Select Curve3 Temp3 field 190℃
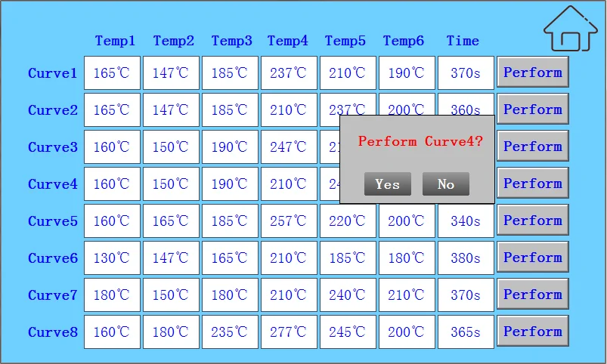Image resolution: width=607 pixels, height=364 pixels. pyautogui.click(x=230, y=147)
